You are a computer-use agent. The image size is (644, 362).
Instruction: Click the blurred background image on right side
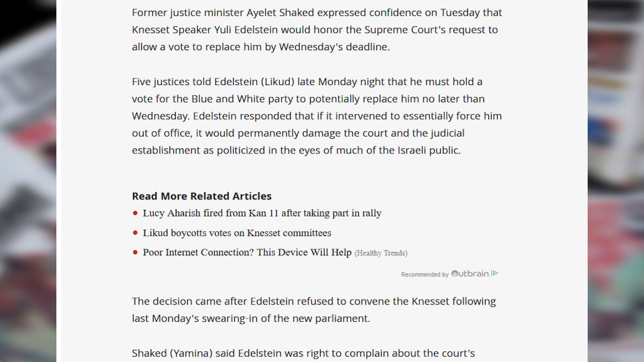[616, 181]
